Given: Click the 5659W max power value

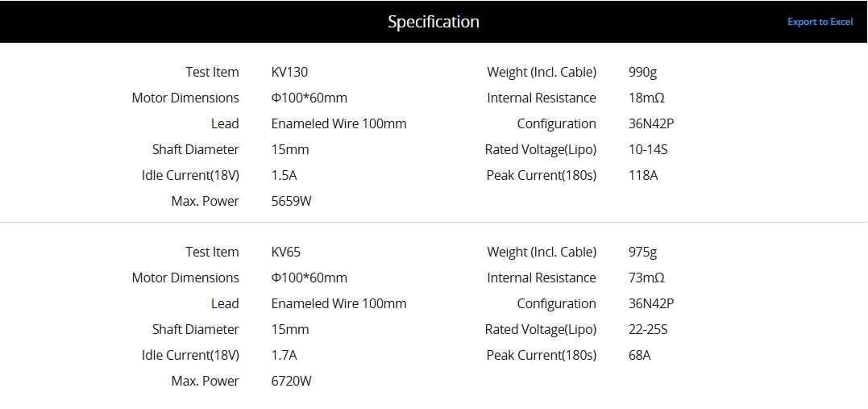Looking at the screenshot, I should point(292,201).
